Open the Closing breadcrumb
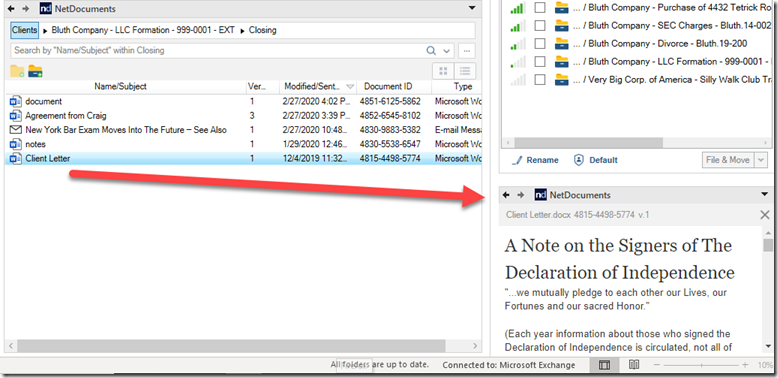Viewport: 778px width, 378px height. (x=262, y=30)
